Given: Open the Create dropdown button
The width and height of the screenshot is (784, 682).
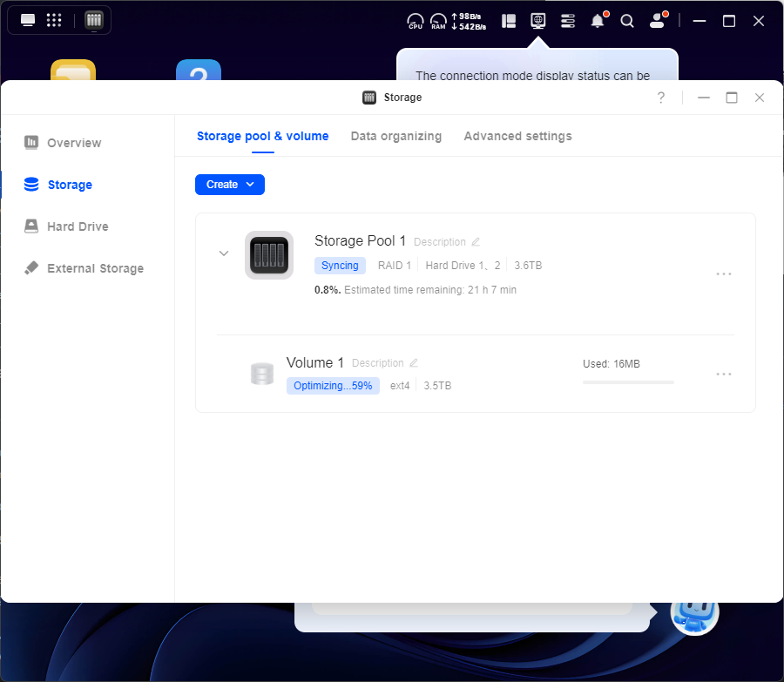Looking at the screenshot, I should (230, 185).
